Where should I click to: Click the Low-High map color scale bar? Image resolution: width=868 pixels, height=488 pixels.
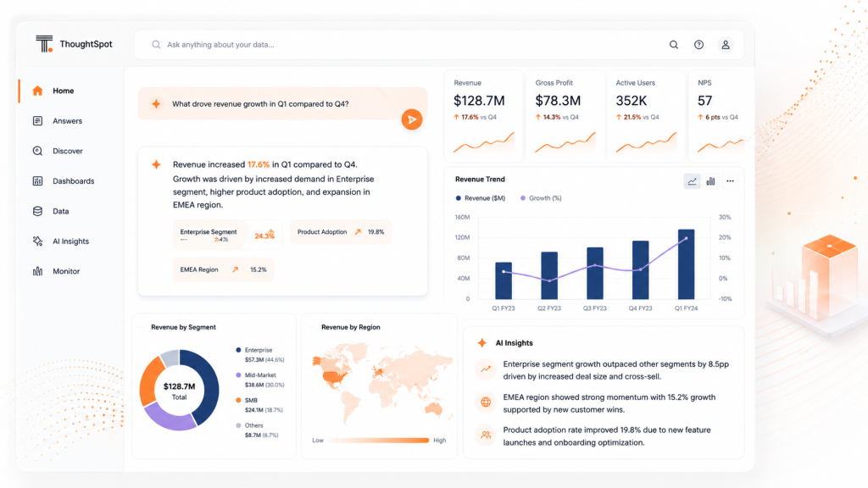379,441
